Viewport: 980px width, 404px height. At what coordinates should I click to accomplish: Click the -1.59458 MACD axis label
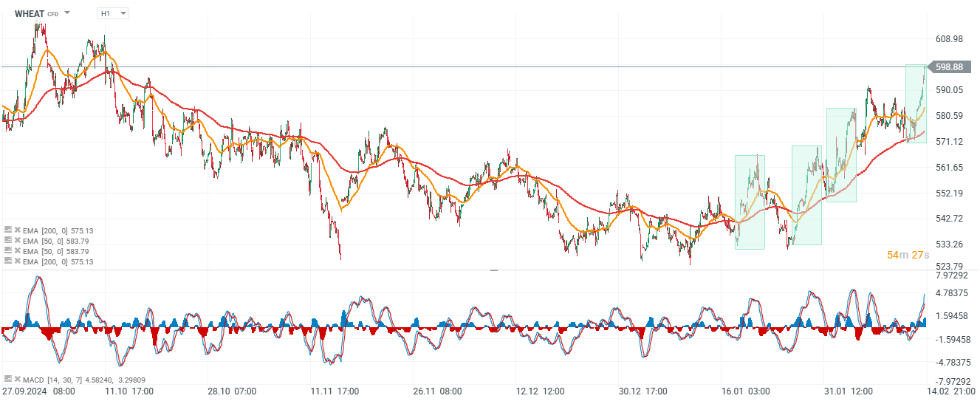pos(952,340)
